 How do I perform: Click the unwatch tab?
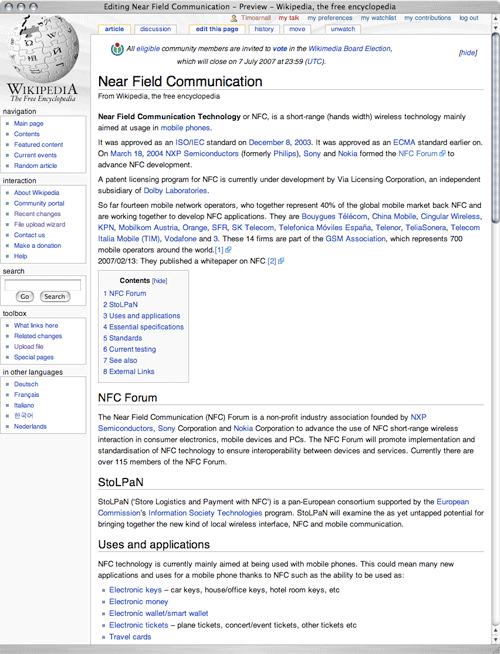click(x=343, y=29)
